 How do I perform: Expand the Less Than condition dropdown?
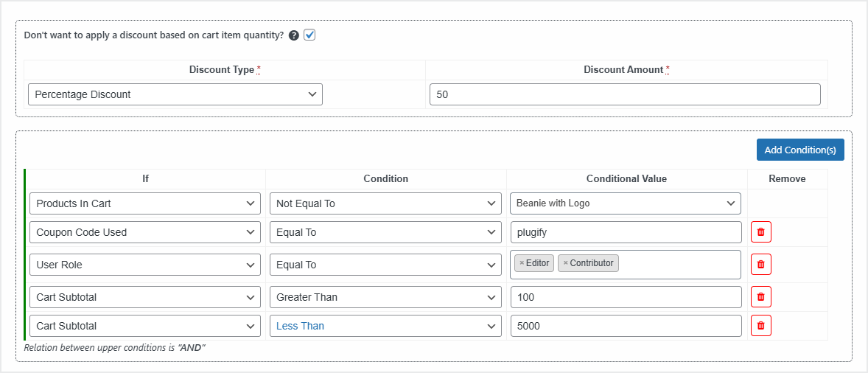click(x=385, y=326)
